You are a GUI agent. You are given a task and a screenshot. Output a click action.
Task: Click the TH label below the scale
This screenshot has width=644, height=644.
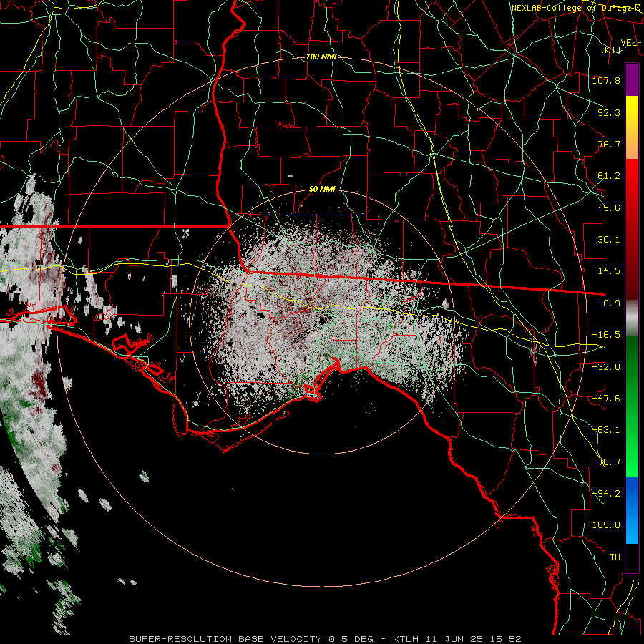[x=615, y=557]
